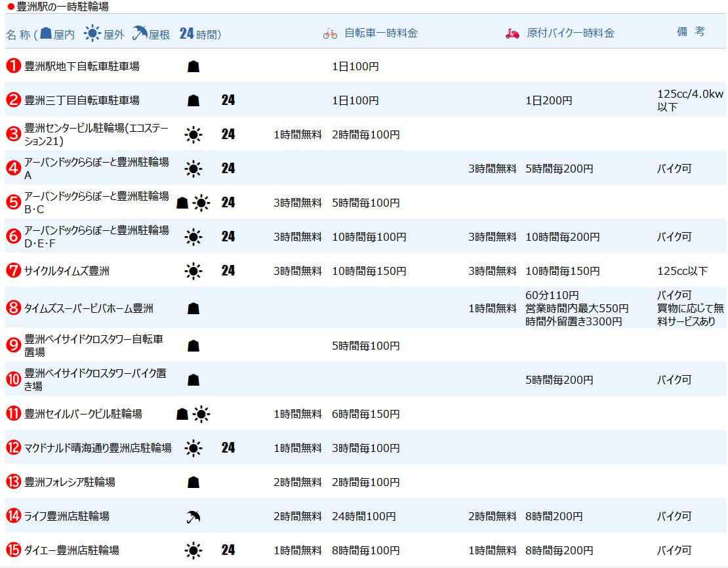Click the 自転車一時料金 column header

(x=380, y=33)
